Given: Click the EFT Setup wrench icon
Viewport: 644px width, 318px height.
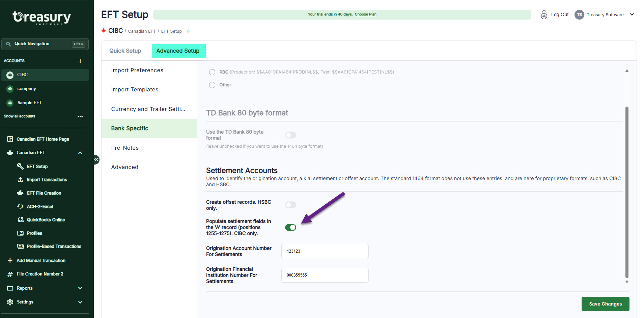Looking at the screenshot, I should pos(20,166).
